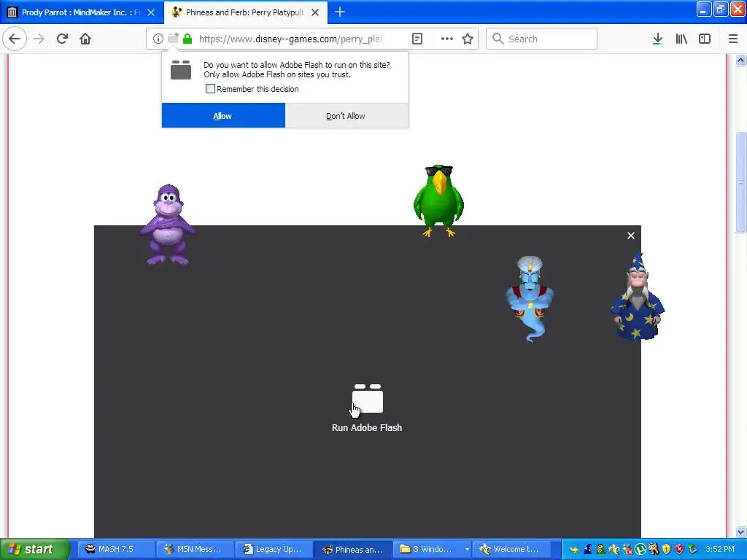The width and height of the screenshot is (747, 560).
Task: Click the blue genie character
Action: click(530, 298)
